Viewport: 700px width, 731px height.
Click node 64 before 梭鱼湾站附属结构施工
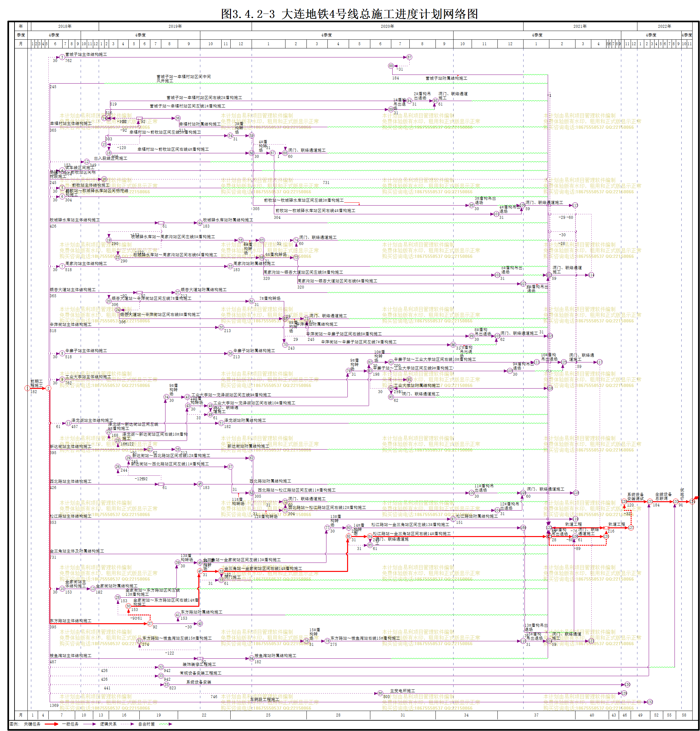[252, 658]
